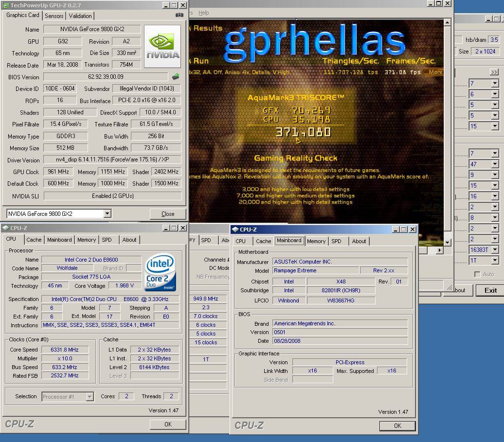Open CPU tab in front CPU-Z Mainboard window
Screen dimensions: 504x442
tap(240, 241)
